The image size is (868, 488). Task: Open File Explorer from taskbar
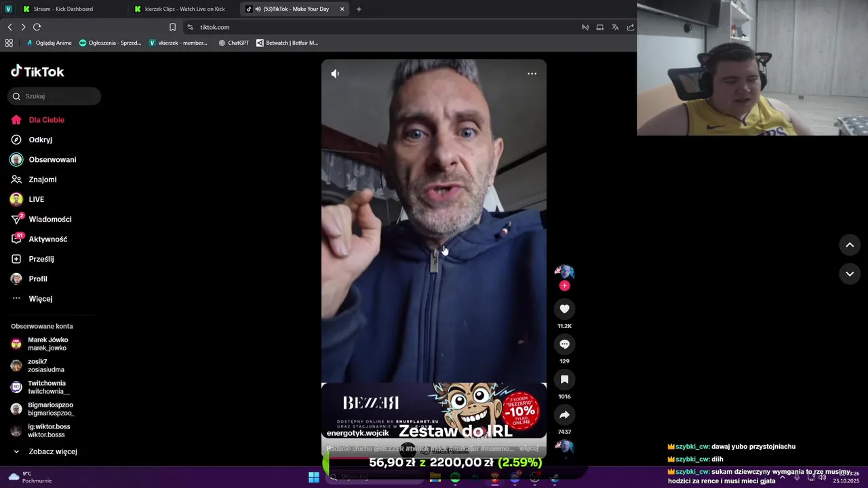tap(435, 477)
